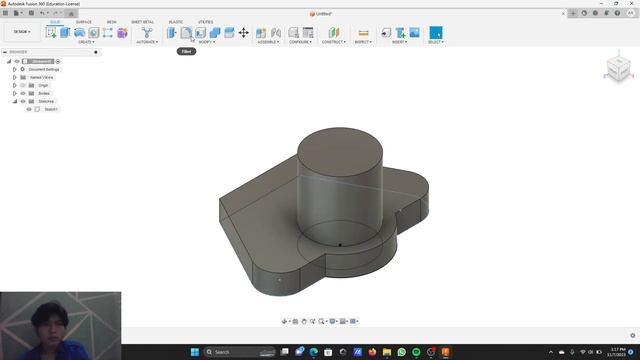Open the Assemble dropdown menu
The height and width of the screenshot is (360, 640).
click(x=268, y=42)
